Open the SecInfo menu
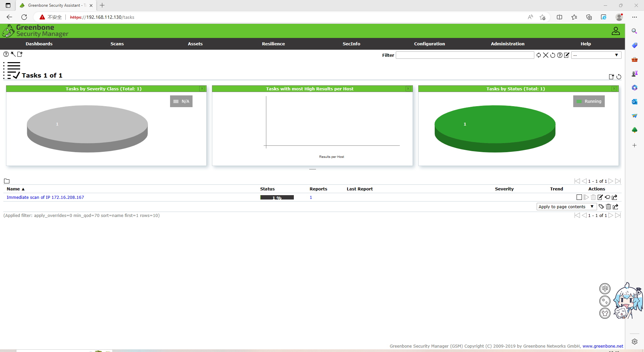The width and height of the screenshot is (644, 352). (x=352, y=44)
